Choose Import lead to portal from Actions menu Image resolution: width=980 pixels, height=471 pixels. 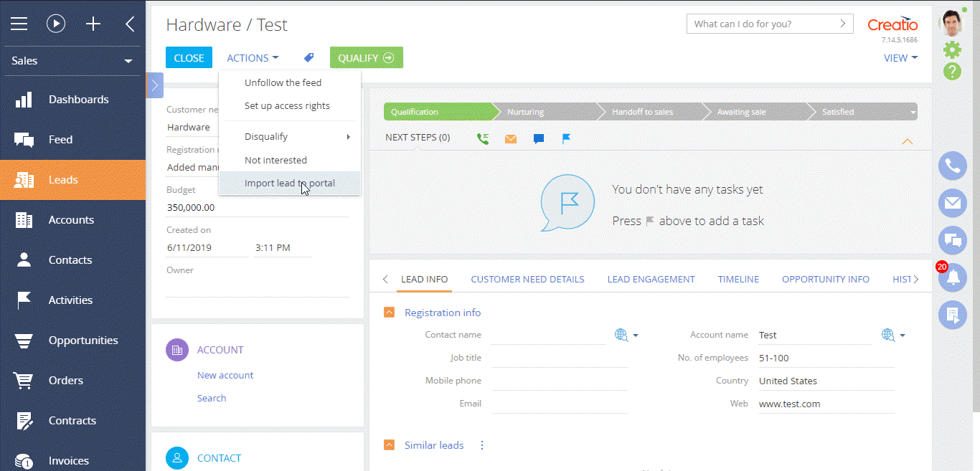click(x=290, y=183)
